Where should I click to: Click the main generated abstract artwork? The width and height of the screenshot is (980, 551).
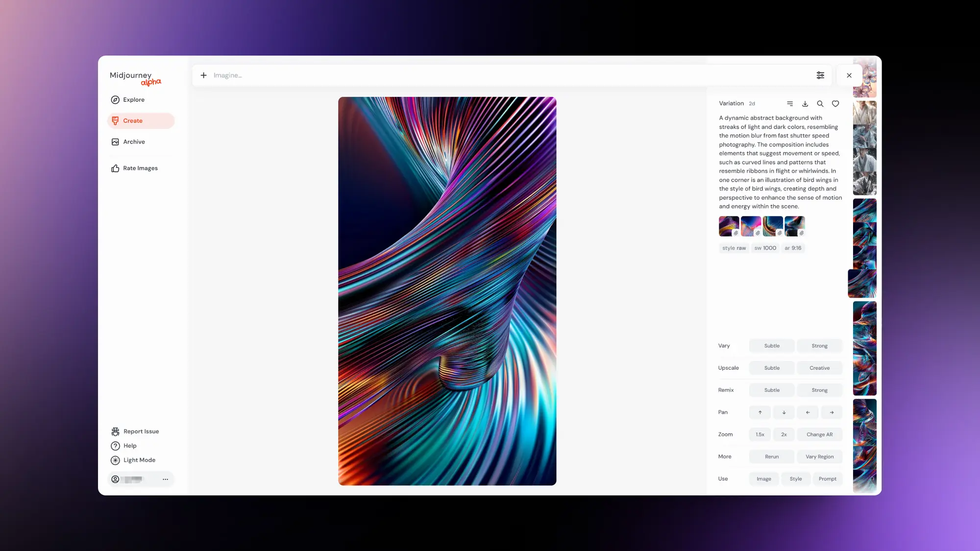pos(447,291)
